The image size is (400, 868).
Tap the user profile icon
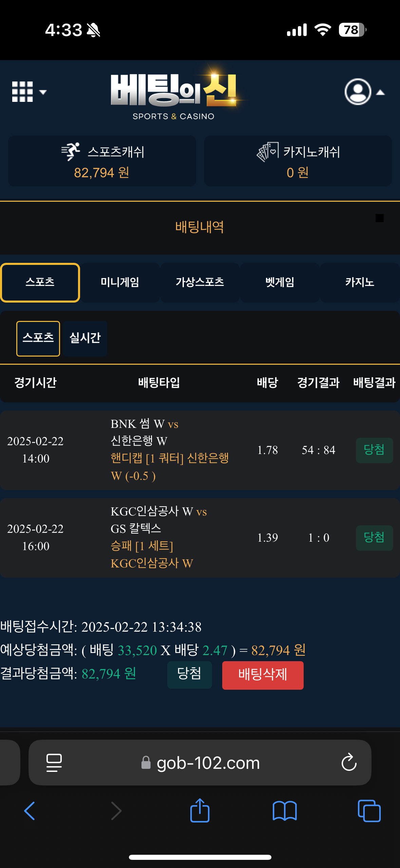[x=358, y=92]
